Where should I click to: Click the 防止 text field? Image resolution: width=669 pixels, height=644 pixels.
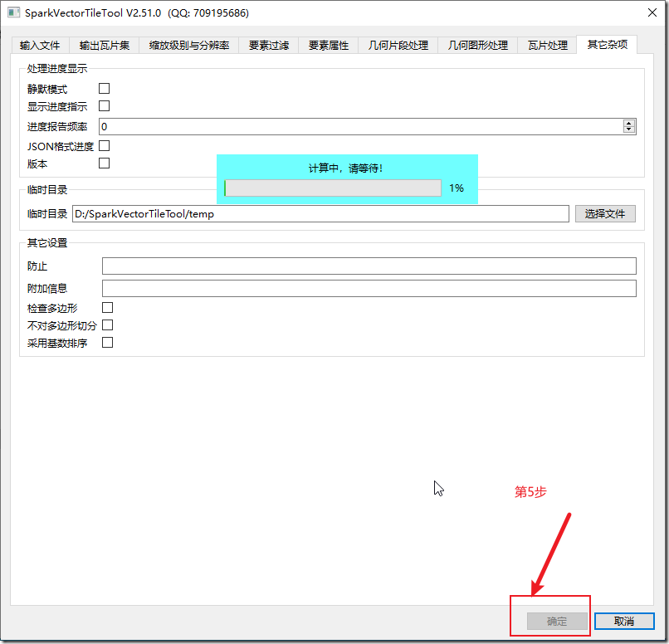pos(369,266)
